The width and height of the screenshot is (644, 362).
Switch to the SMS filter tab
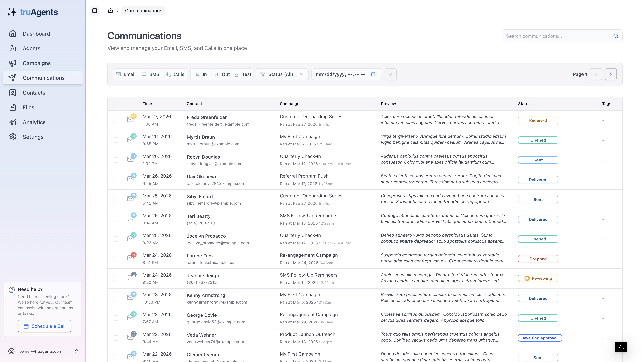click(150, 74)
